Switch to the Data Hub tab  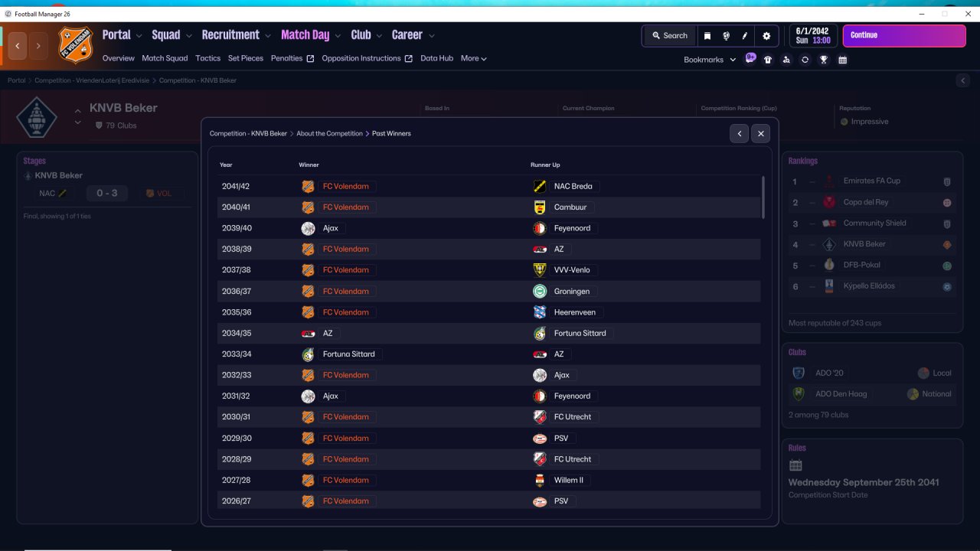437,58
